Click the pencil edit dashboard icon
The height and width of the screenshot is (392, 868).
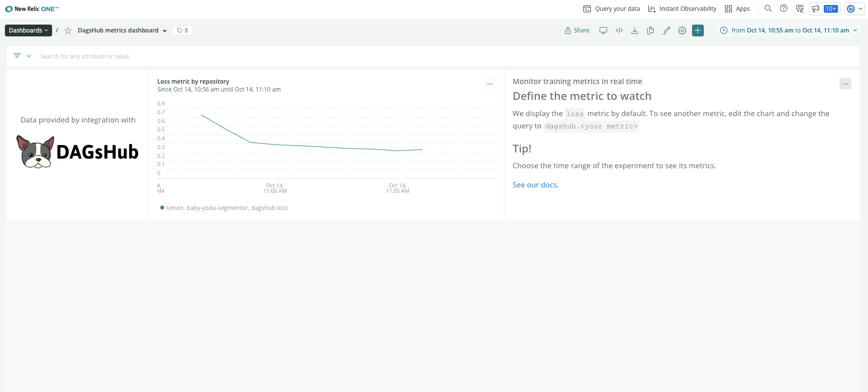666,30
